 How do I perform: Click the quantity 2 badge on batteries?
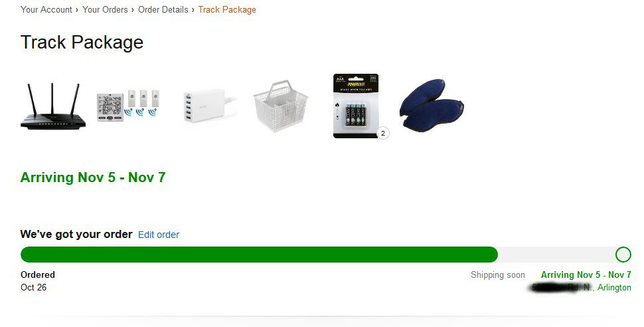[x=383, y=134]
